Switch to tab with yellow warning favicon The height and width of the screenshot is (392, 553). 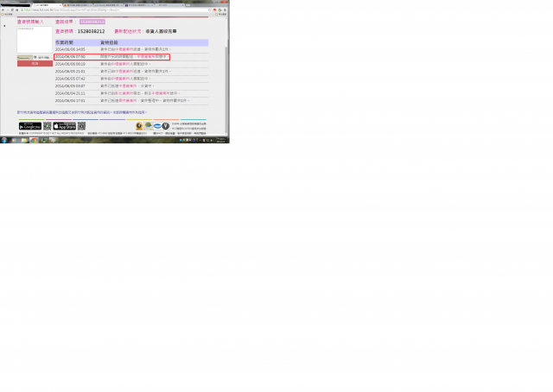pos(78,5)
